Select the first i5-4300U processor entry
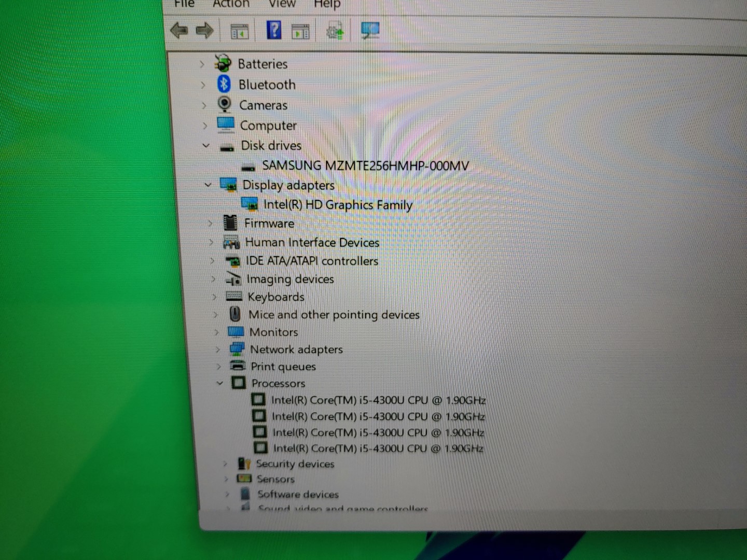 378,400
